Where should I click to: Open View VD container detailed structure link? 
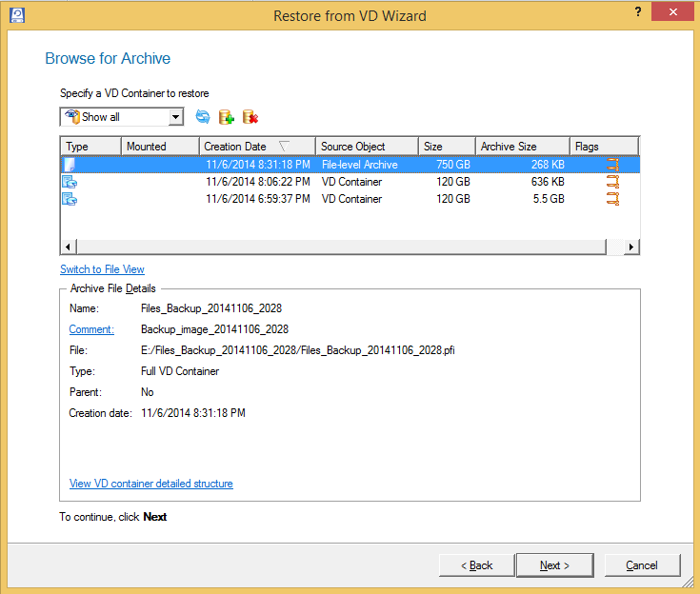tap(150, 484)
